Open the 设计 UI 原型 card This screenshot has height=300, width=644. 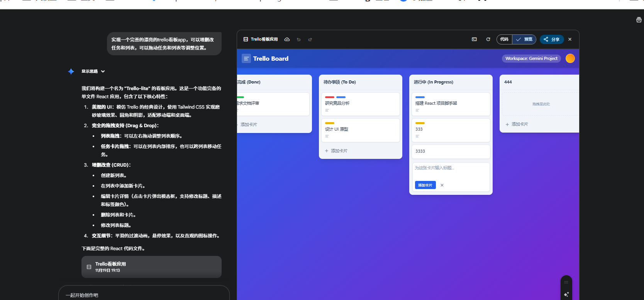tap(361, 130)
